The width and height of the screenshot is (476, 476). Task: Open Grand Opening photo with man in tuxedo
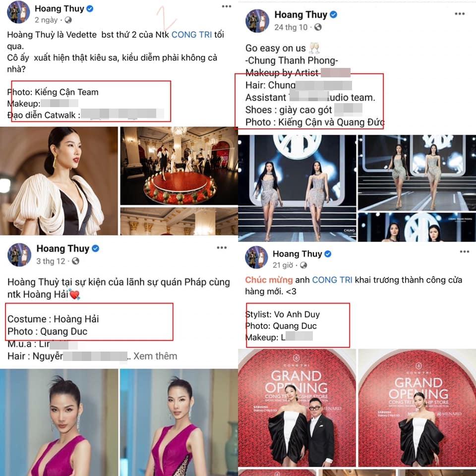(x=297, y=408)
